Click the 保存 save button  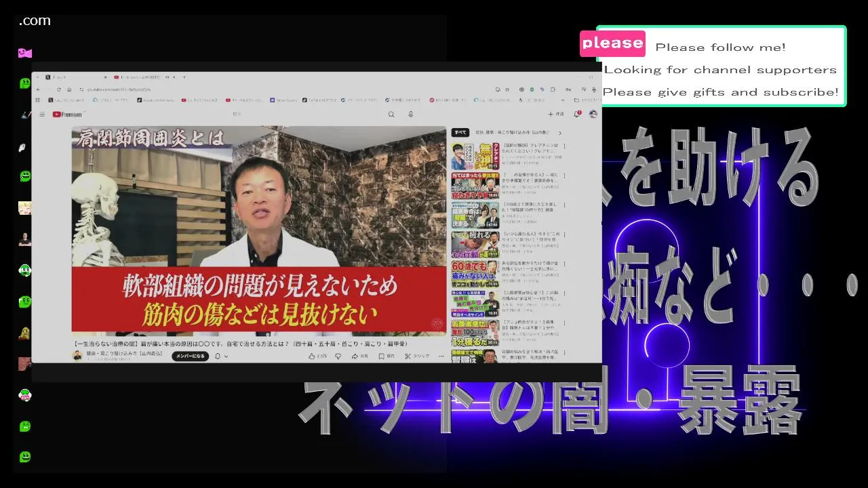click(x=387, y=356)
